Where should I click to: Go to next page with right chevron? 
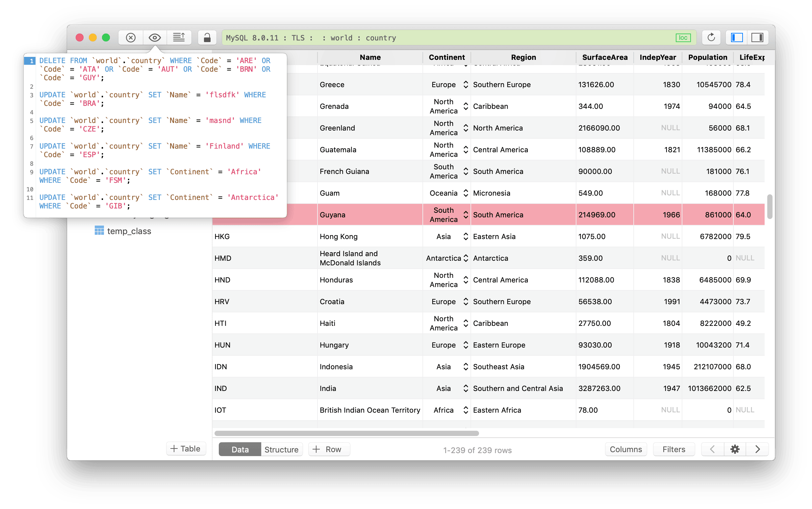coord(757,449)
